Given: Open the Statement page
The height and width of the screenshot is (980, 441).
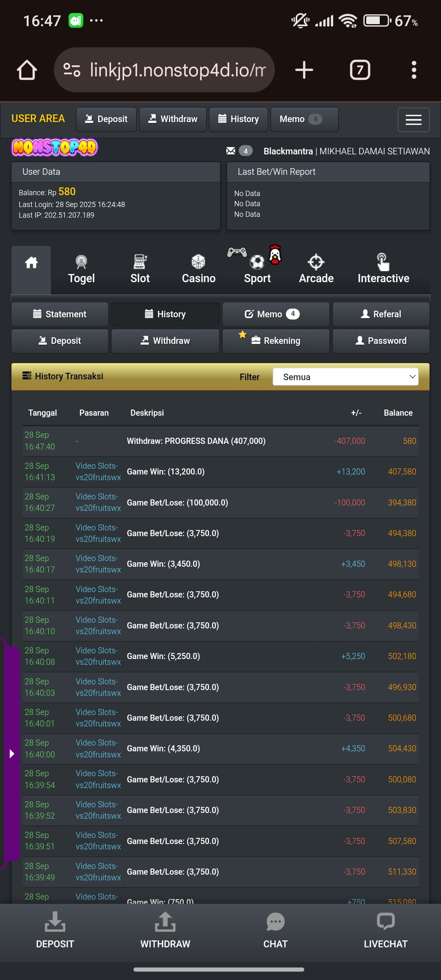Looking at the screenshot, I should click(60, 314).
